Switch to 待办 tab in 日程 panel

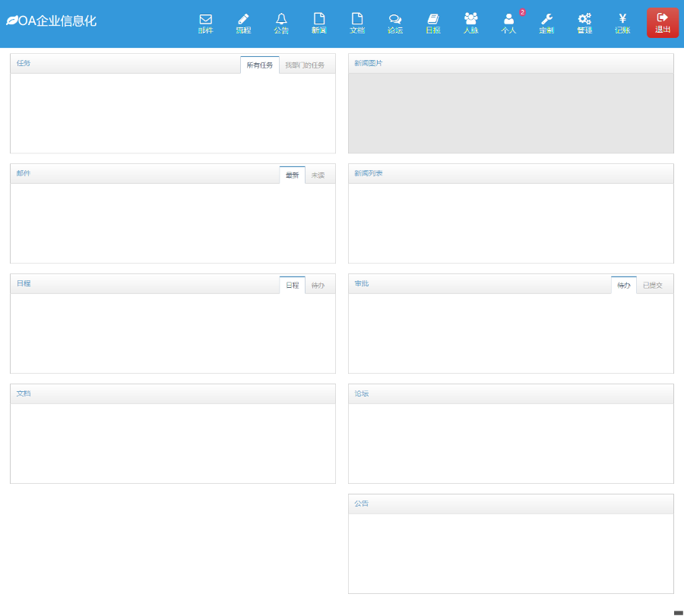point(318,285)
